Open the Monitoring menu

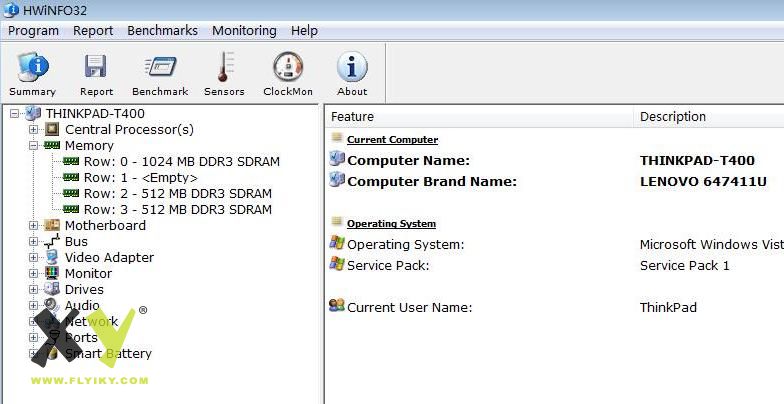tap(244, 31)
